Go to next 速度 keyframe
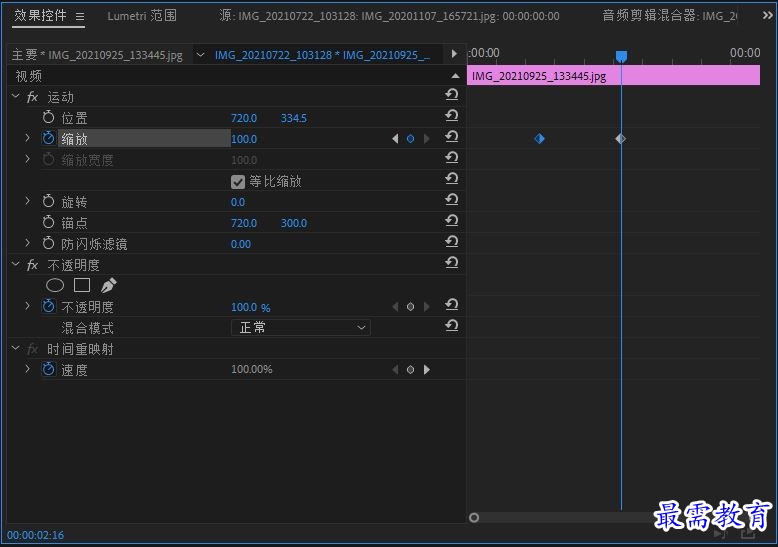778x547 pixels. pyautogui.click(x=427, y=370)
